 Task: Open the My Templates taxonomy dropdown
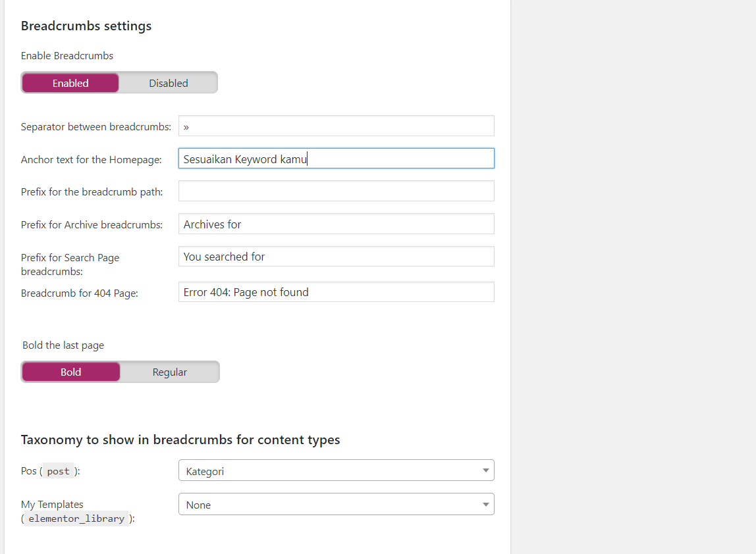click(x=336, y=504)
